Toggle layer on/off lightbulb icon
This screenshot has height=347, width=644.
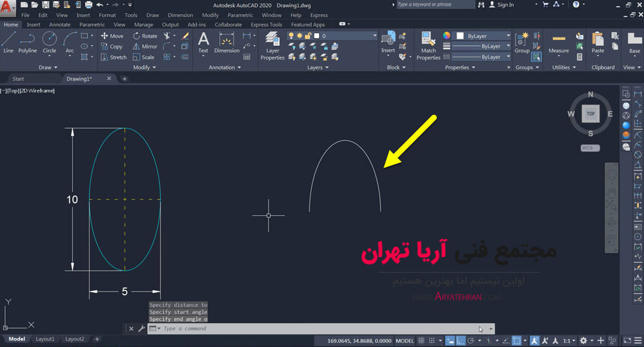[291, 36]
